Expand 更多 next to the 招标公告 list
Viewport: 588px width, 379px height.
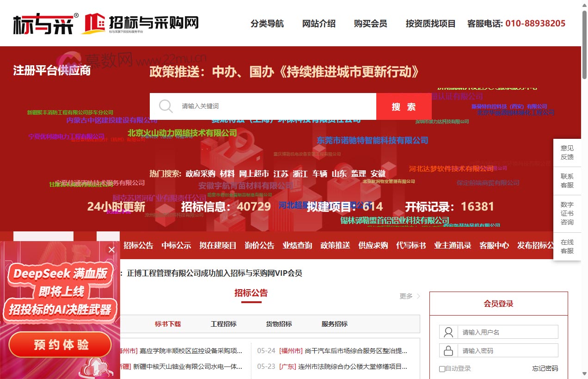coord(405,296)
